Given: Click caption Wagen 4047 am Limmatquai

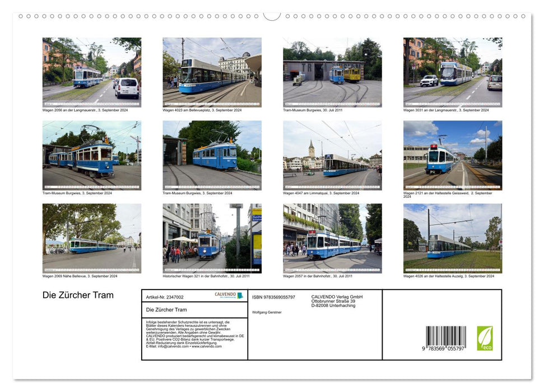Looking at the screenshot, I should (321, 193).
